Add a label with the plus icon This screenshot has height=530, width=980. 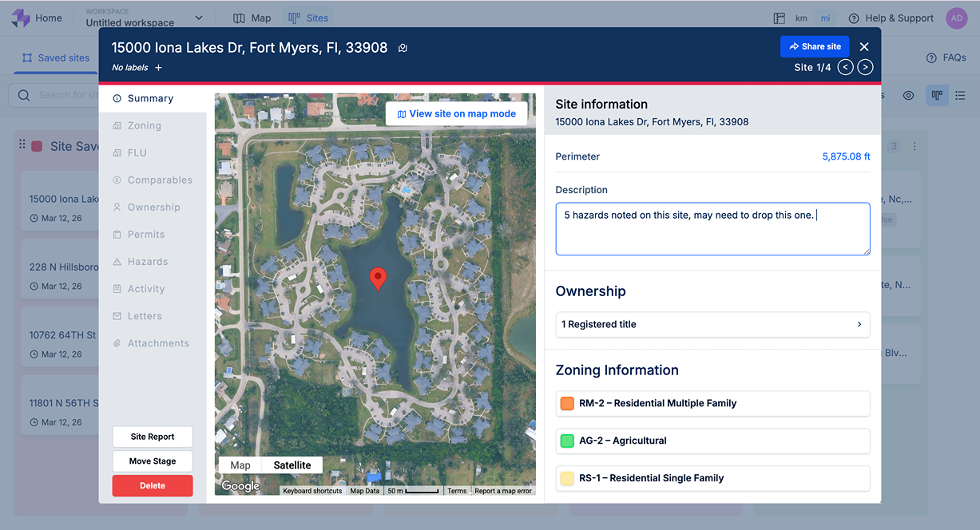tap(158, 68)
